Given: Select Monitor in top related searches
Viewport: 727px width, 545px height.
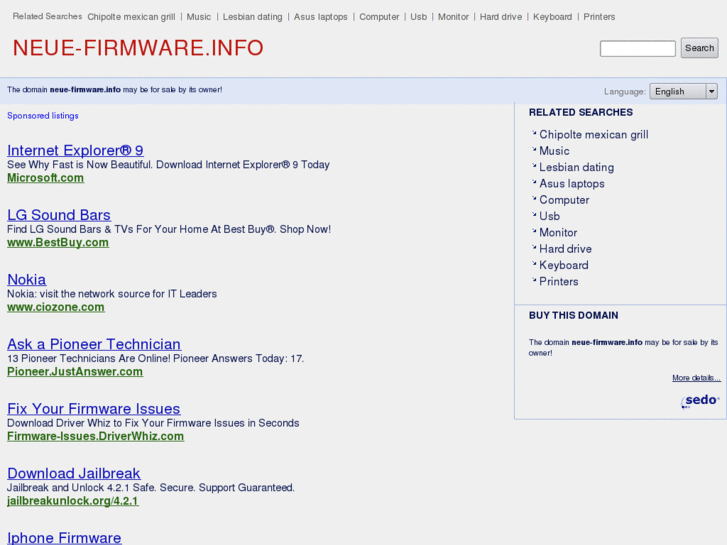Looking at the screenshot, I should [x=453, y=17].
